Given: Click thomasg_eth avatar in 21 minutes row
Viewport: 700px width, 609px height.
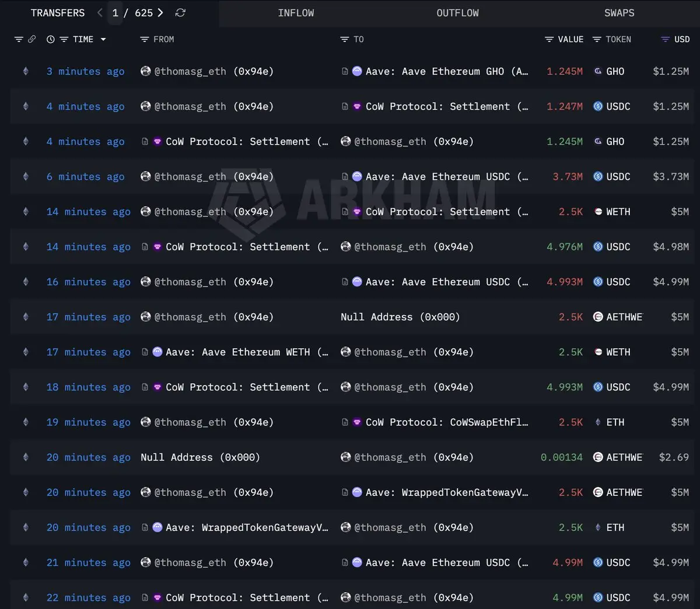Looking at the screenshot, I should point(146,562).
